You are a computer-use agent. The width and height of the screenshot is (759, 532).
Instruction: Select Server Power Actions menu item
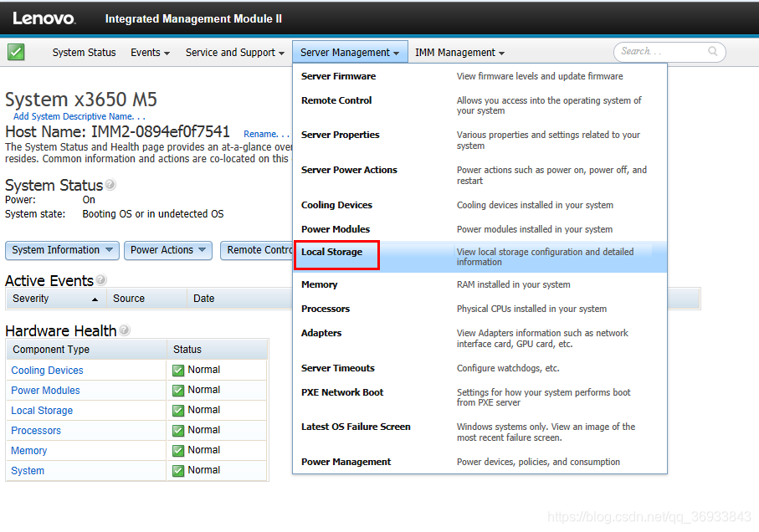click(x=349, y=170)
